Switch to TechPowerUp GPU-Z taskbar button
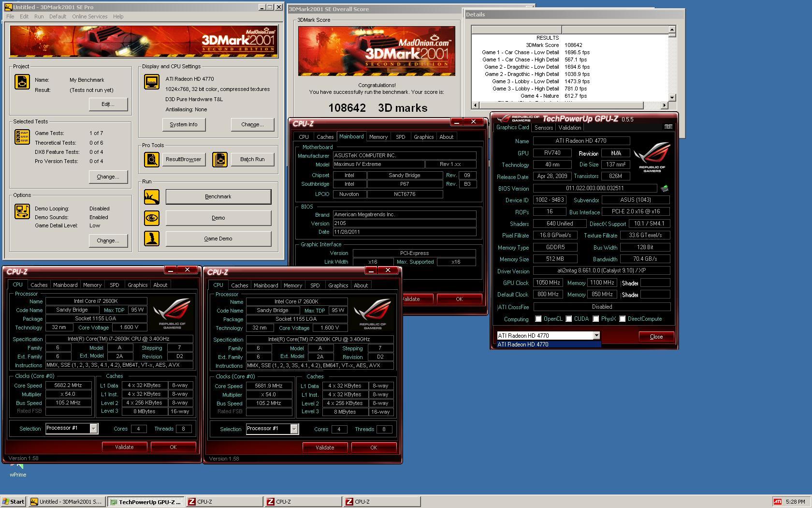The width and height of the screenshot is (812, 508). coord(146,502)
